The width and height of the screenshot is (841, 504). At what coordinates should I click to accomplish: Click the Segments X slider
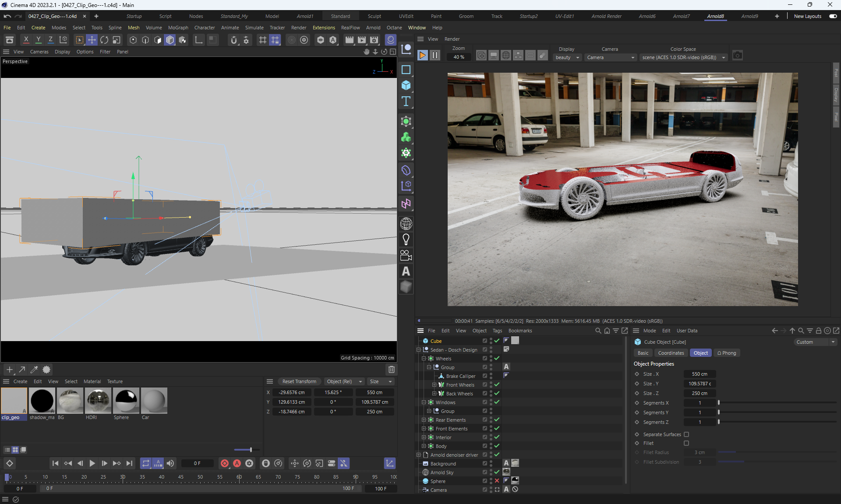pos(777,403)
